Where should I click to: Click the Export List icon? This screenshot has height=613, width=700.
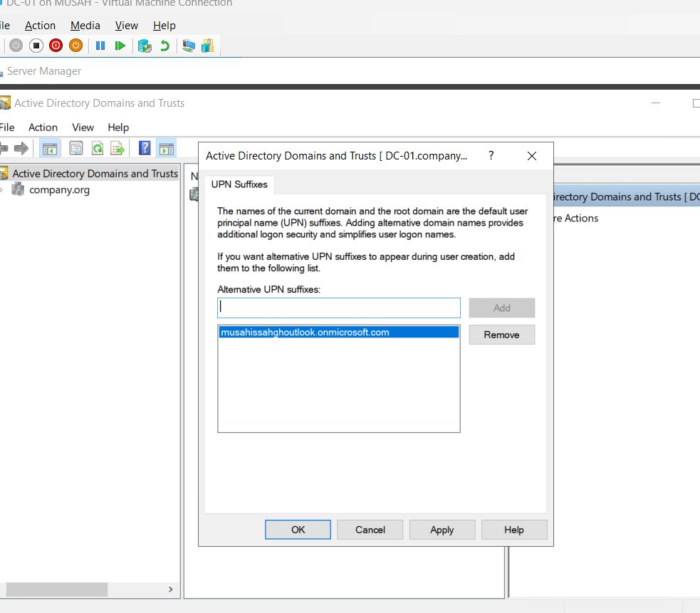[x=117, y=148]
